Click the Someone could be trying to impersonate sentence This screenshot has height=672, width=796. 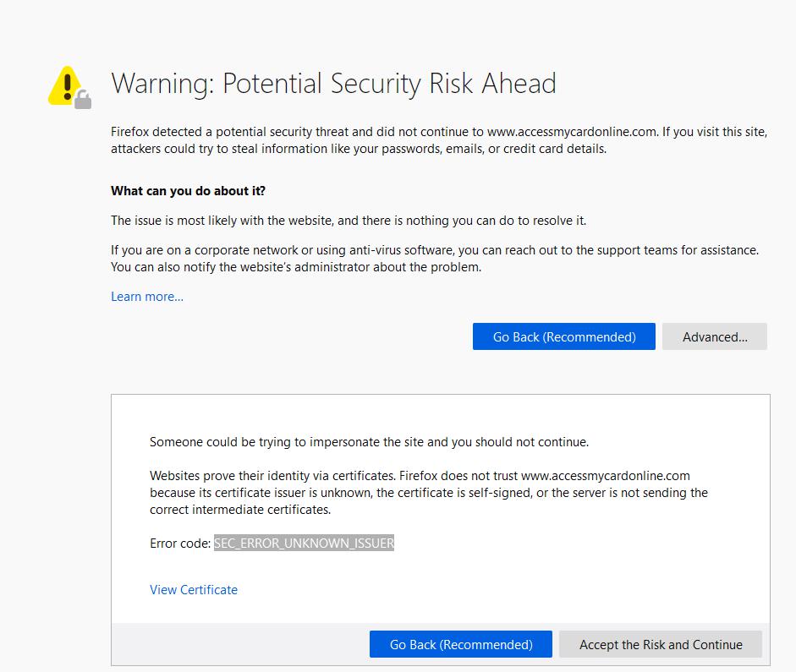tap(369, 442)
